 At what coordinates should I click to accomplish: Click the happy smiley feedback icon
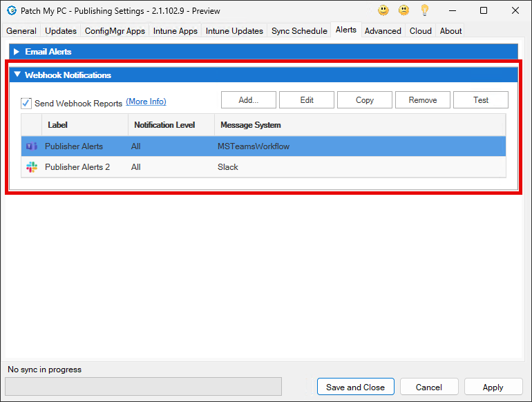click(x=383, y=10)
